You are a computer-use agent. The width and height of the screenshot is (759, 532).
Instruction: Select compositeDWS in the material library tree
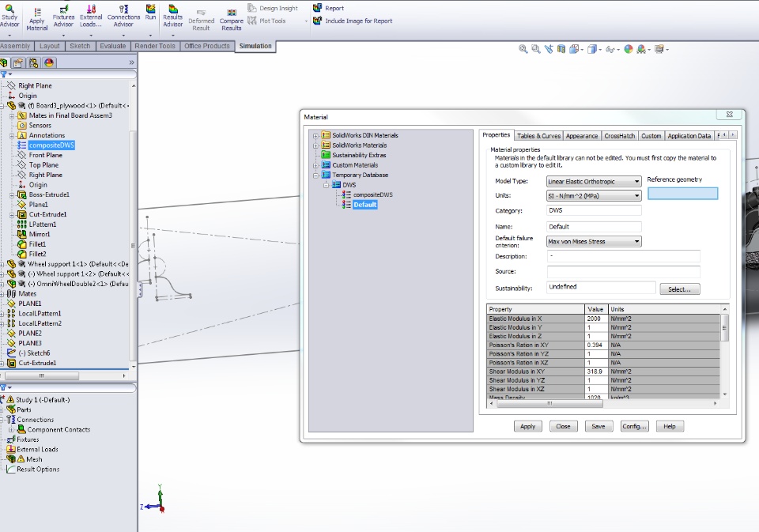[x=372, y=194]
